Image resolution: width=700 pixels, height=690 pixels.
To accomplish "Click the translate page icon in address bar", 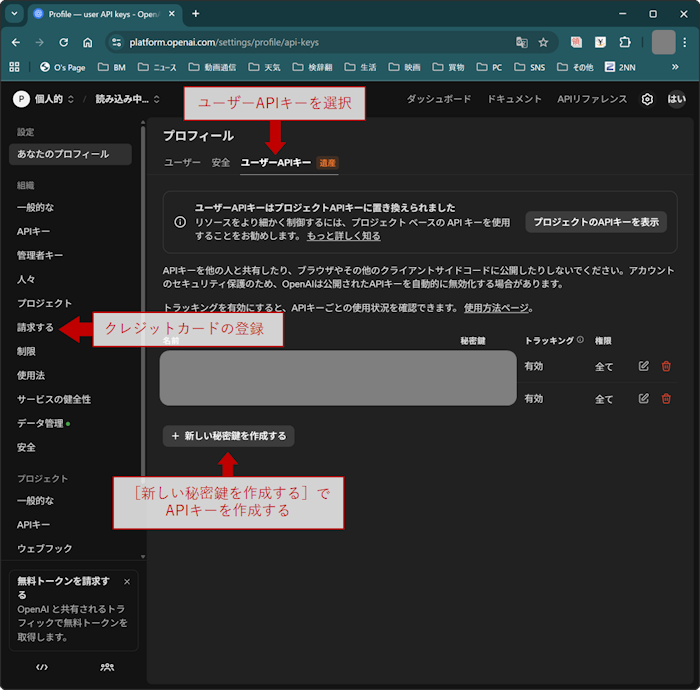I will tap(521, 43).
